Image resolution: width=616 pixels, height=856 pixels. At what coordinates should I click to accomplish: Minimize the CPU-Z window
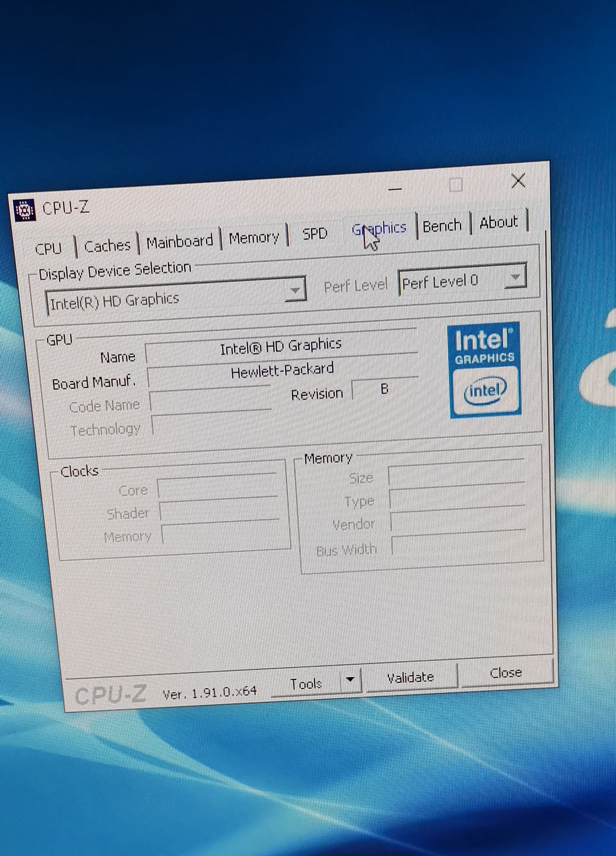coord(395,189)
